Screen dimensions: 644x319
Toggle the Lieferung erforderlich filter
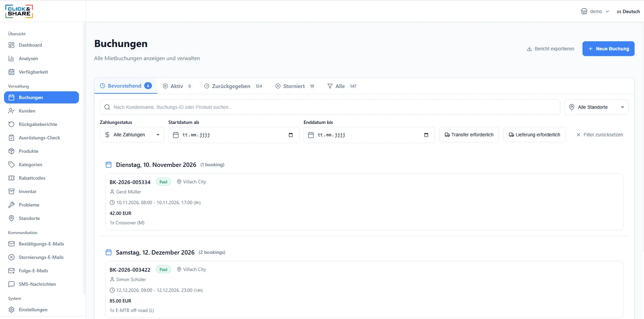535,135
